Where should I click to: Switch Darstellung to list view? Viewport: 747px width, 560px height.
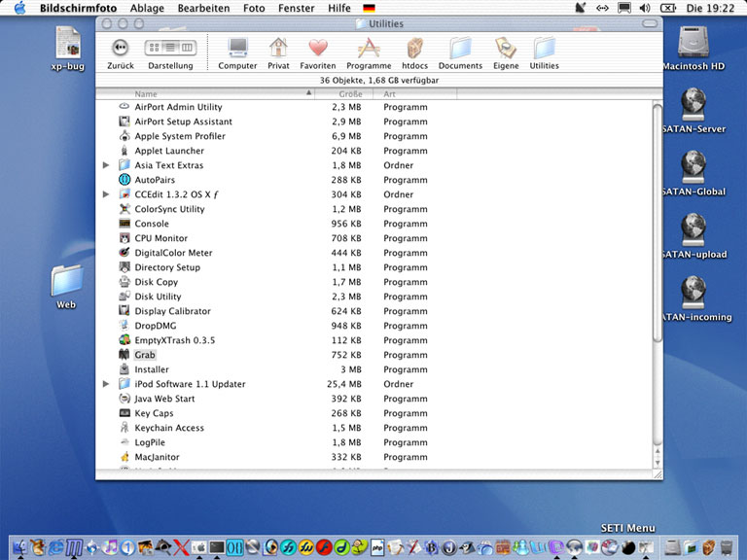coord(170,47)
